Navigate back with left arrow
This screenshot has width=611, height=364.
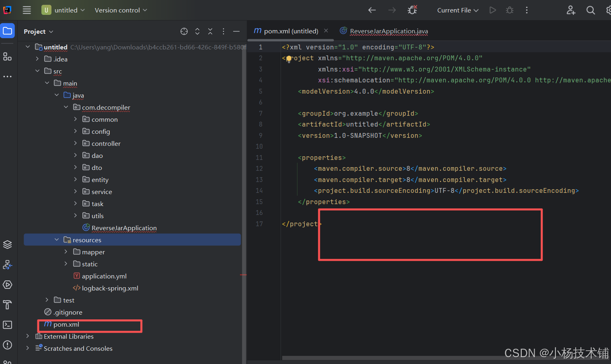point(372,10)
